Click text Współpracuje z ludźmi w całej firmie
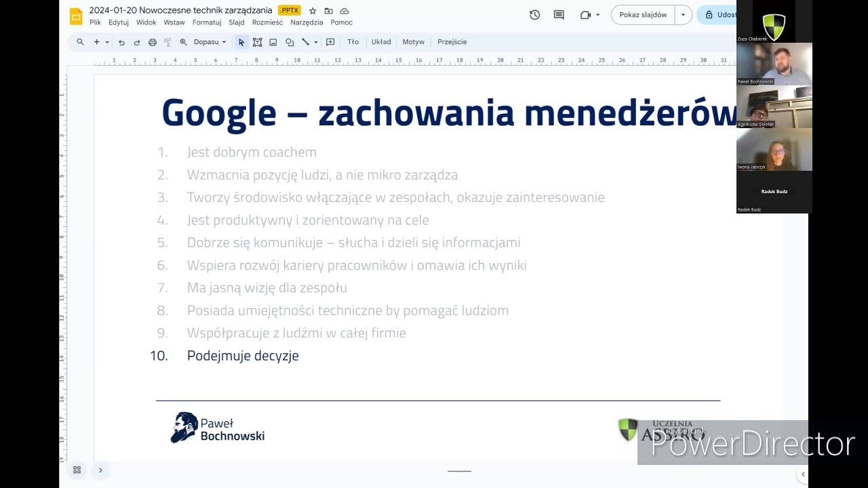This screenshot has width=868, height=488. click(x=296, y=333)
